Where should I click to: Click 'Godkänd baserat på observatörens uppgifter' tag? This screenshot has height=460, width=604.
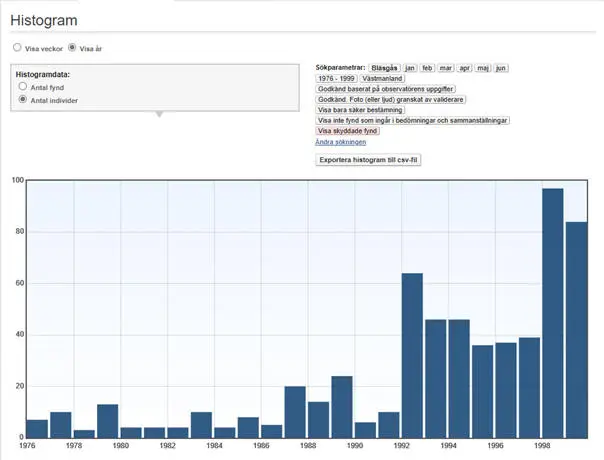[384, 89]
